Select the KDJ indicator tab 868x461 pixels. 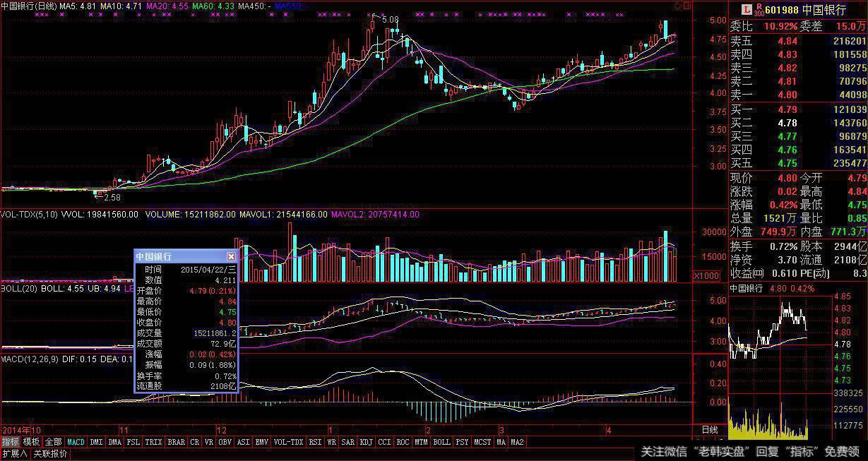pyautogui.click(x=366, y=442)
